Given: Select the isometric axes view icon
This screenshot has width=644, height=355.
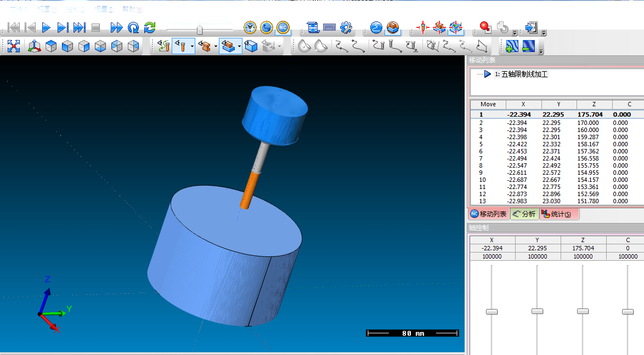Looking at the screenshot, I should [x=34, y=47].
